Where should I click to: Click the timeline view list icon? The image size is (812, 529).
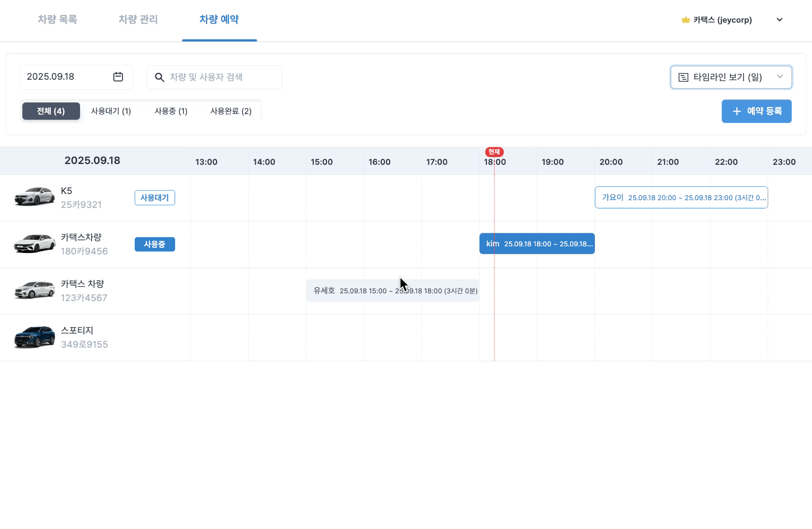click(683, 77)
